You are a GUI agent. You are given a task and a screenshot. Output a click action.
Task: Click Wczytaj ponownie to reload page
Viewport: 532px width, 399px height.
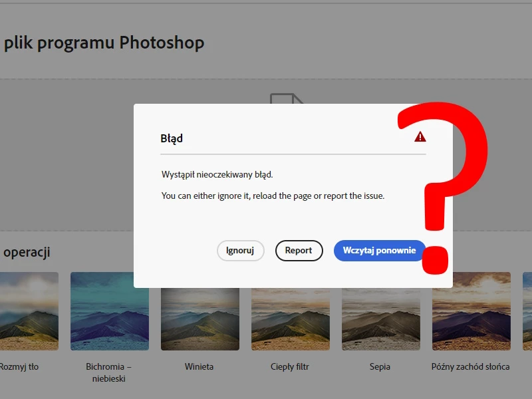(380, 251)
